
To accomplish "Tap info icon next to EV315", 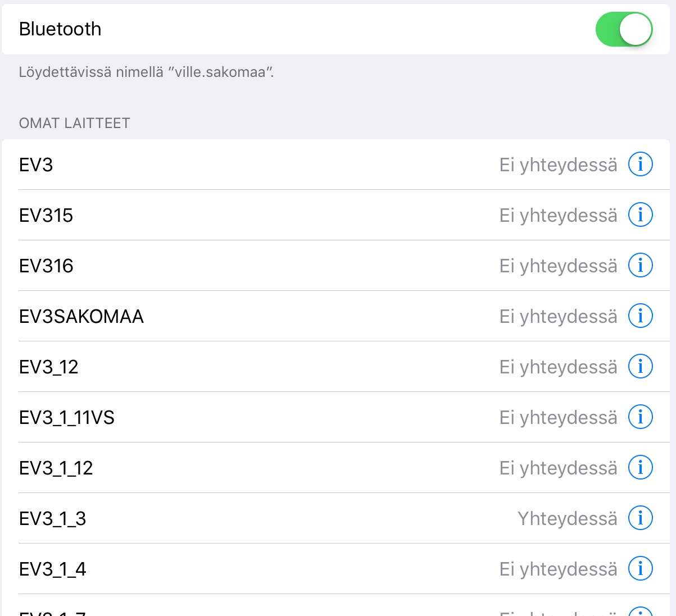I will click(640, 215).
